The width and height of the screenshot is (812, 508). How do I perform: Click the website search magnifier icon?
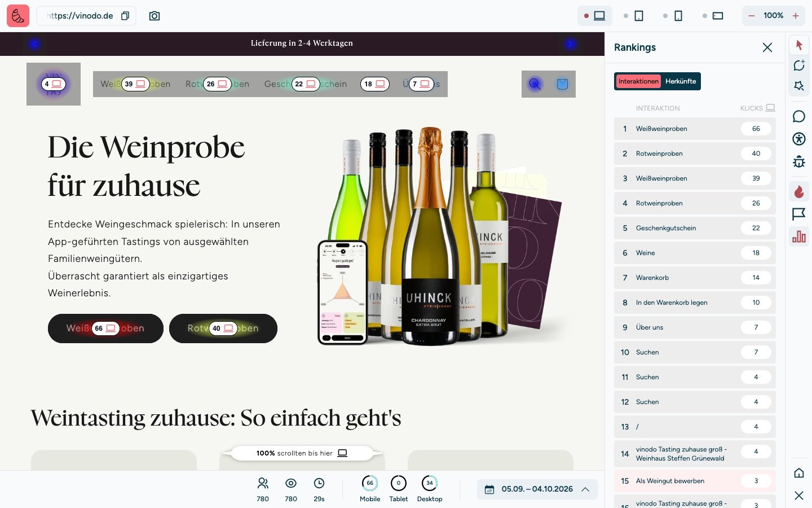[x=535, y=84]
